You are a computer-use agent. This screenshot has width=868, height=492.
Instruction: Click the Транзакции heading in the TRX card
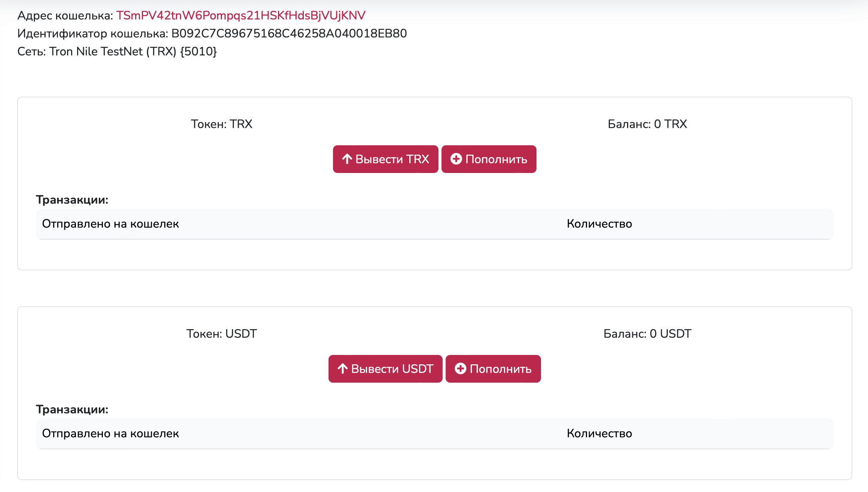click(x=72, y=200)
